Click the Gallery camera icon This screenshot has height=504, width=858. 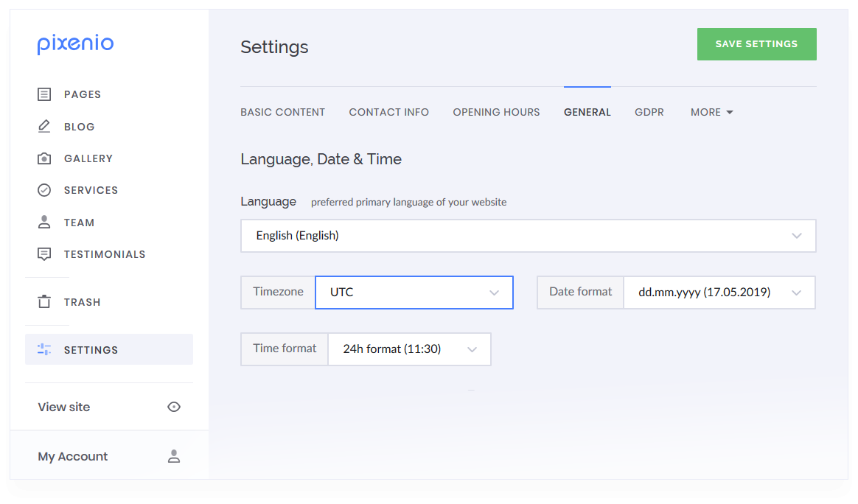(x=44, y=158)
